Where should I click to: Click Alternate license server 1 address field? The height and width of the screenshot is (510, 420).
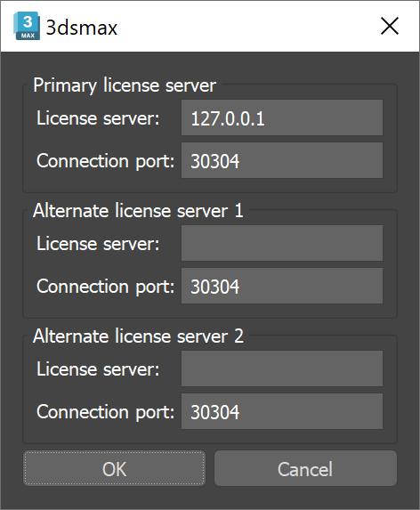pos(282,243)
